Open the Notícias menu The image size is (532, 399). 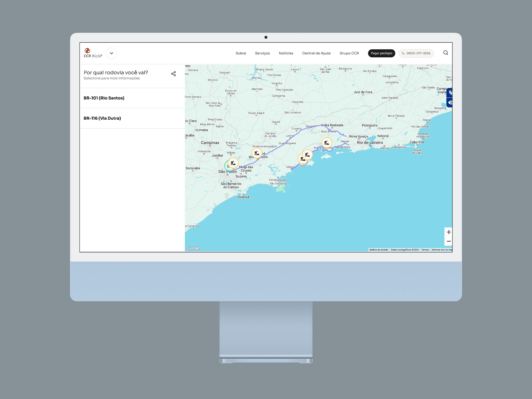click(x=286, y=53)
